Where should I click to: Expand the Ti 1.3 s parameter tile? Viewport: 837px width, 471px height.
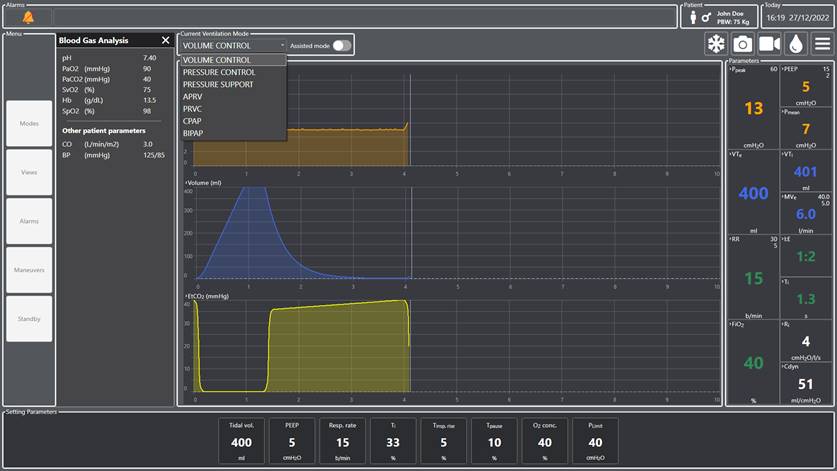(806, 298)
